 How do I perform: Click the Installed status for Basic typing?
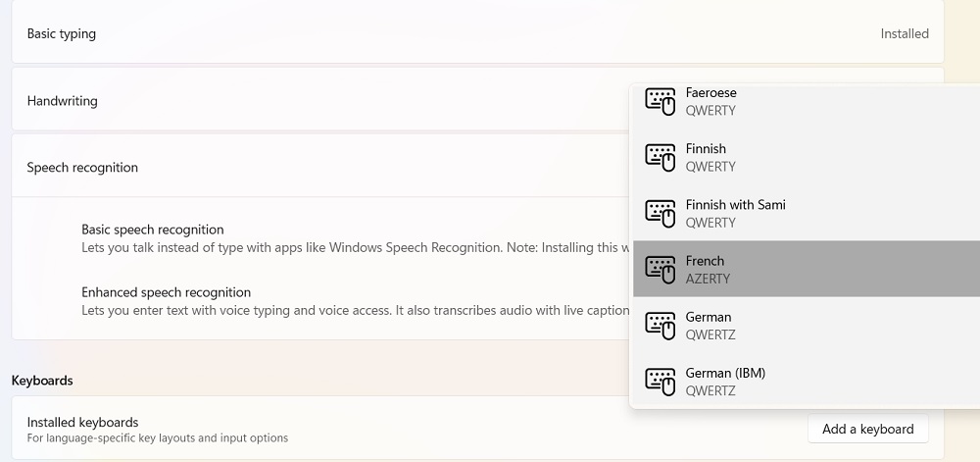tap(904, 33)
